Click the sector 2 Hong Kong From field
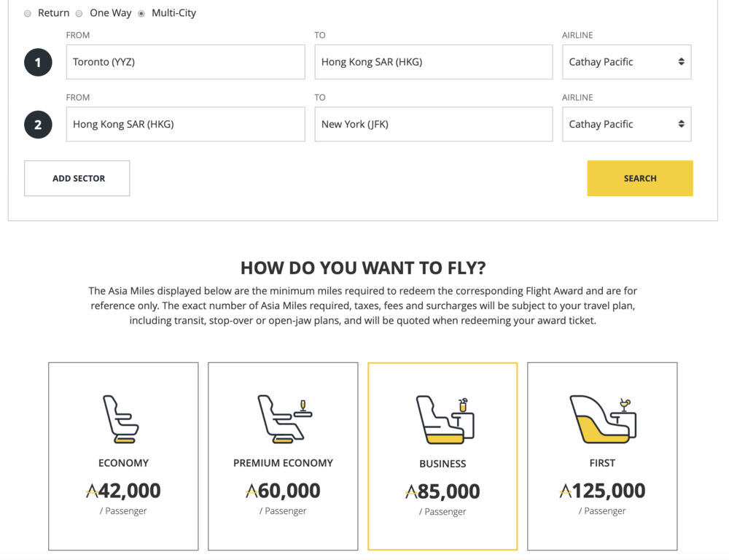Image resolution: width=729 pixels, height=560 pixels. coord(185,125)
